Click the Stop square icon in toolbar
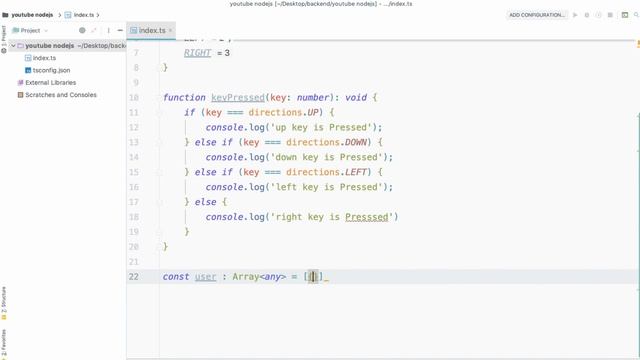 tap(610, 15)
